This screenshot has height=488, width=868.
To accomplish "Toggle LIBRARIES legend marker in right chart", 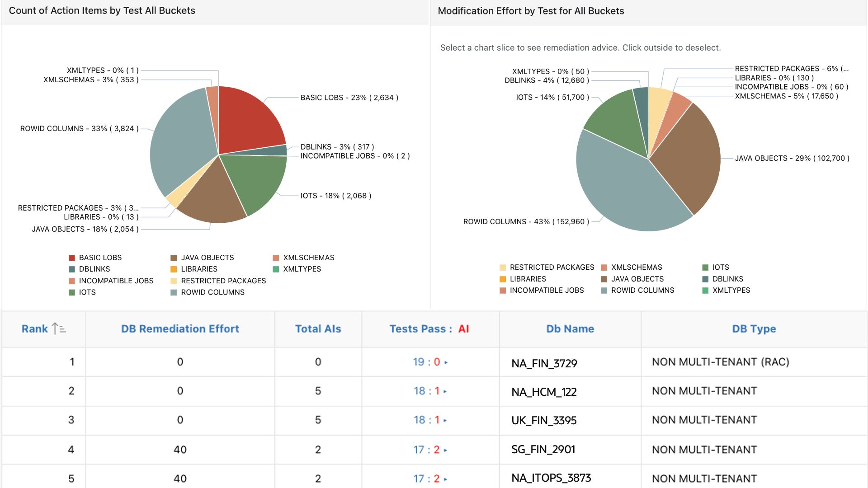I will click(503, 279).
